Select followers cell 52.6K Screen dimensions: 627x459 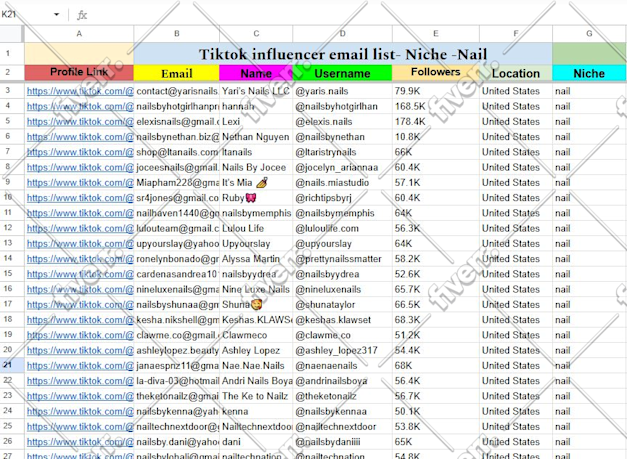coord(435,274)
